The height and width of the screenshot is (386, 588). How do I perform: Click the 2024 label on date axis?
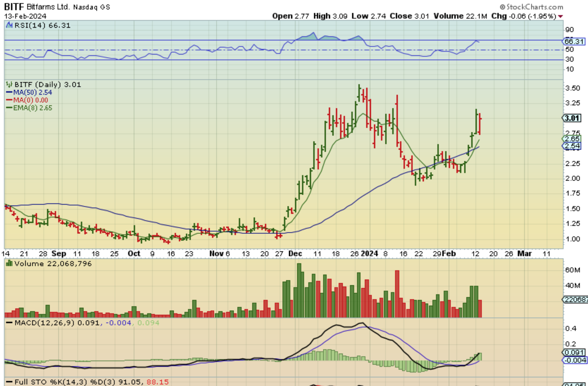369,254
